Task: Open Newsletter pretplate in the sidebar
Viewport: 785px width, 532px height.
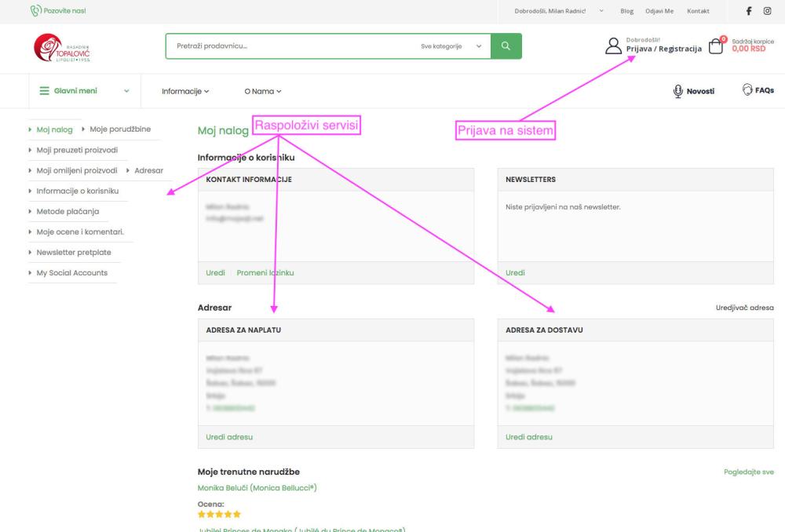Action: pyautogui.click(x=74, y=252)
